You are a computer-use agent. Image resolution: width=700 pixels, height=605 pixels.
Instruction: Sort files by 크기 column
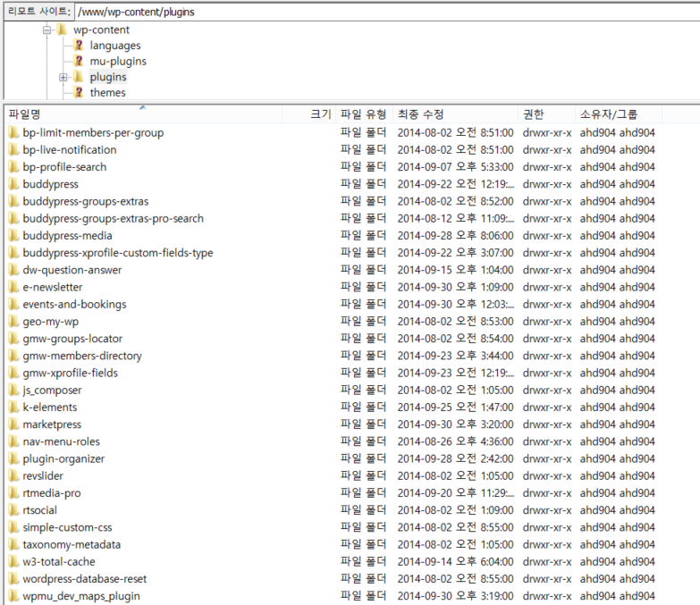pyautogui.click(x=319, y=114)
